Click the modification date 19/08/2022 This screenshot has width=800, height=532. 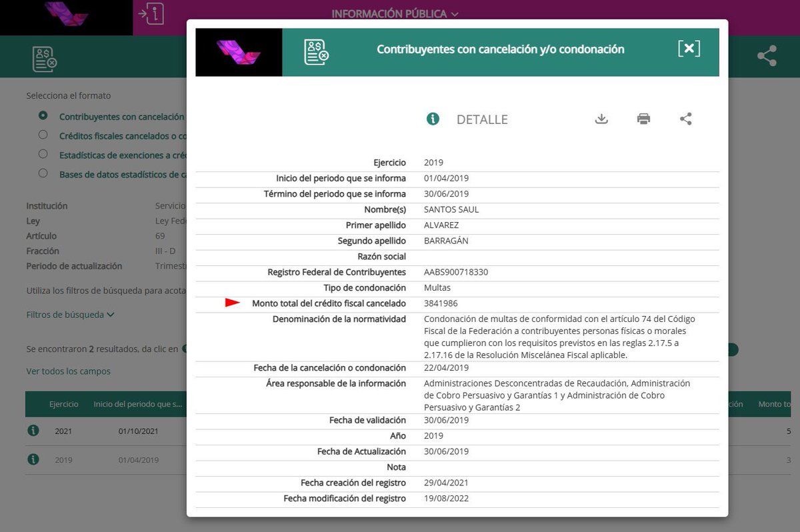tap(447, 498)
